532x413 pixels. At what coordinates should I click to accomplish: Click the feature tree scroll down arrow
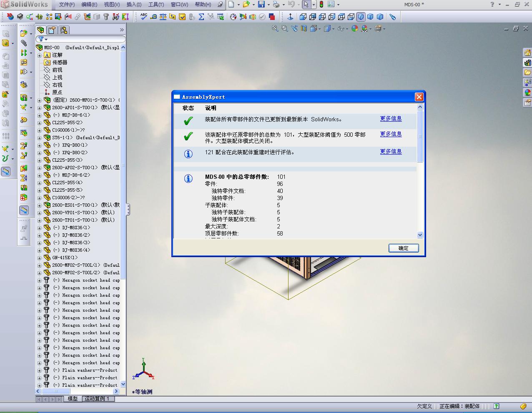pos(123,384)
